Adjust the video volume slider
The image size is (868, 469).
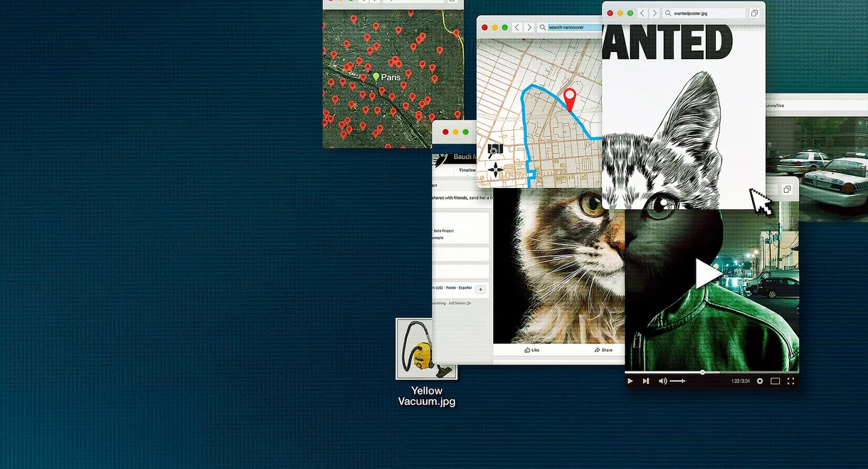(677, 381)
